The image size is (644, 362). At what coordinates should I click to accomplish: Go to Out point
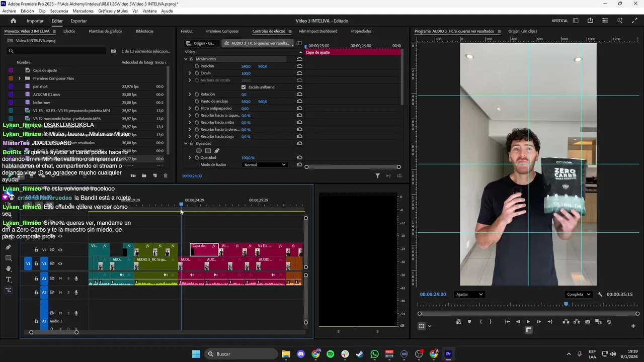point(549,322)
